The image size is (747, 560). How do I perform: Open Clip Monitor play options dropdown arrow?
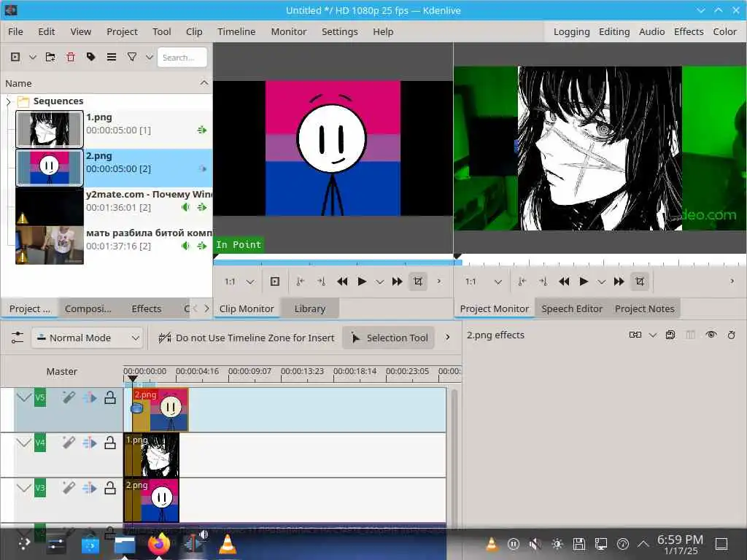pyautogui.click(x=379, y=282)
